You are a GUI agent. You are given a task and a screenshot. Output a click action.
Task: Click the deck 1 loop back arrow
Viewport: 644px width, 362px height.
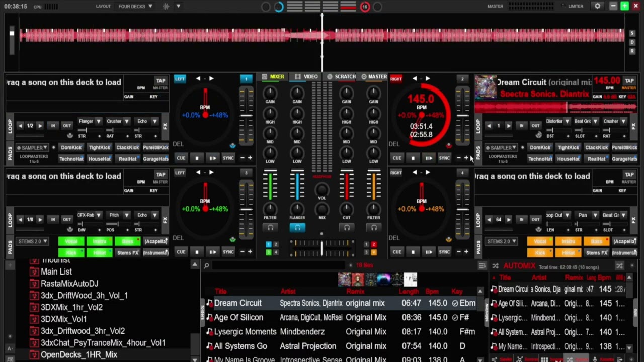20,125
